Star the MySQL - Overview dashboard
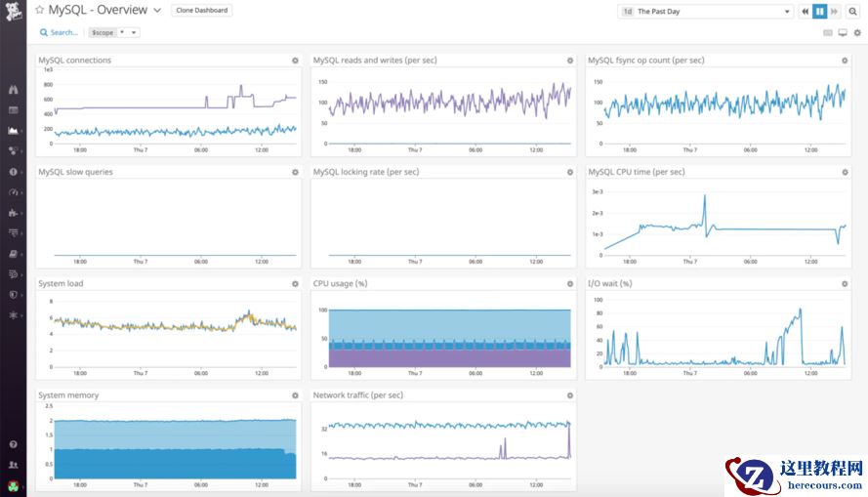This screenshot has width=868, height=497. click(x=40, y=11)
